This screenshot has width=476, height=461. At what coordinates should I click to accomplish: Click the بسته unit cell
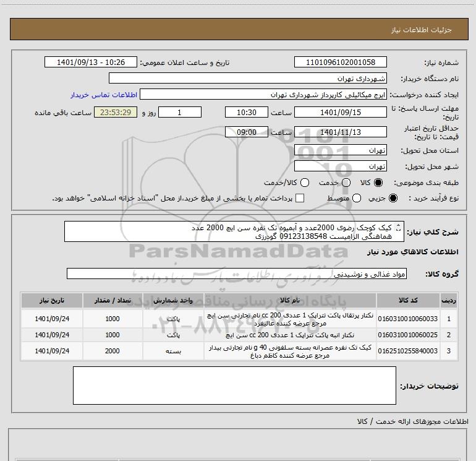click(173, 351)
